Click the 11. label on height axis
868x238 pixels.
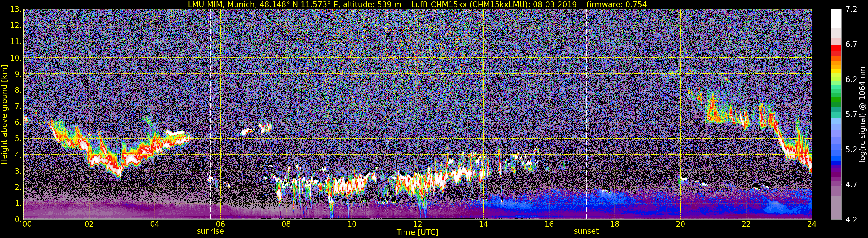click(x=16, y=42)
